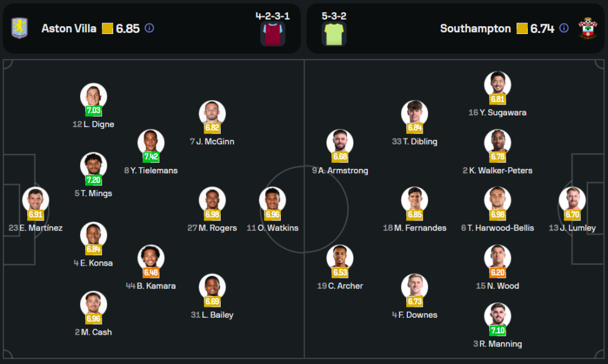Click the Southampton club crest
This screenshot has height=364, width=608.
pos(588,28)
